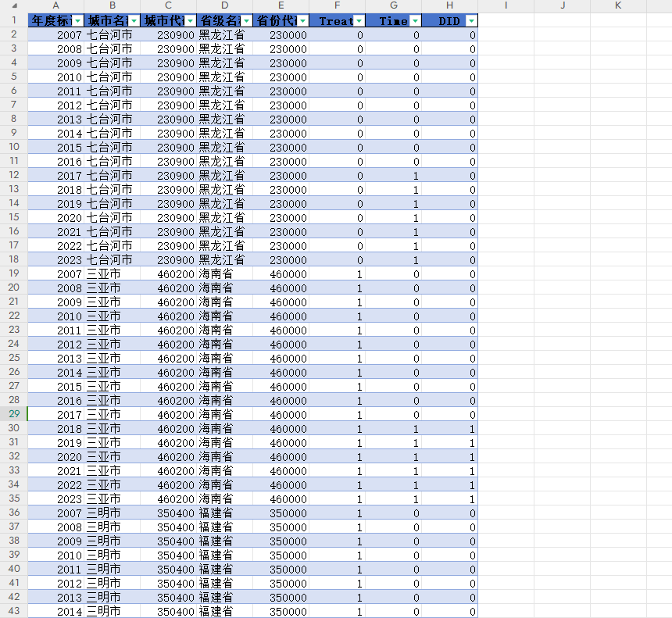
Task: Click 230000 cell in row 14
Action: [281, 204]
